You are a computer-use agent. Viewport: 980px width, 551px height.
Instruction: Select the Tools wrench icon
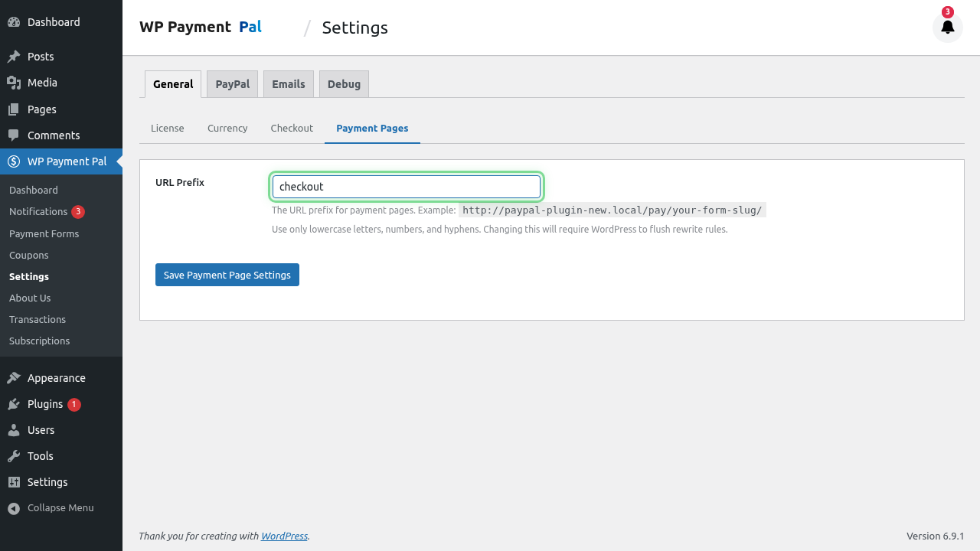point(14,455)
